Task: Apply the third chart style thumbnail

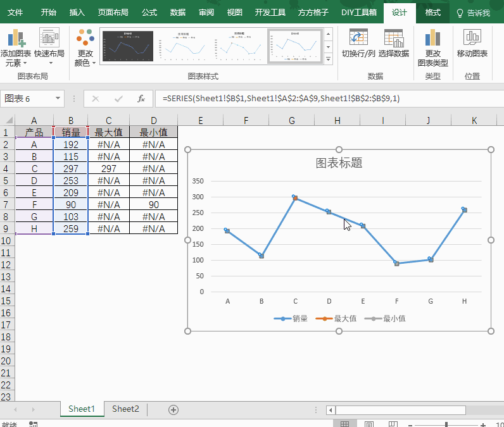Action: pyautogui.click(x=238, y=46)
